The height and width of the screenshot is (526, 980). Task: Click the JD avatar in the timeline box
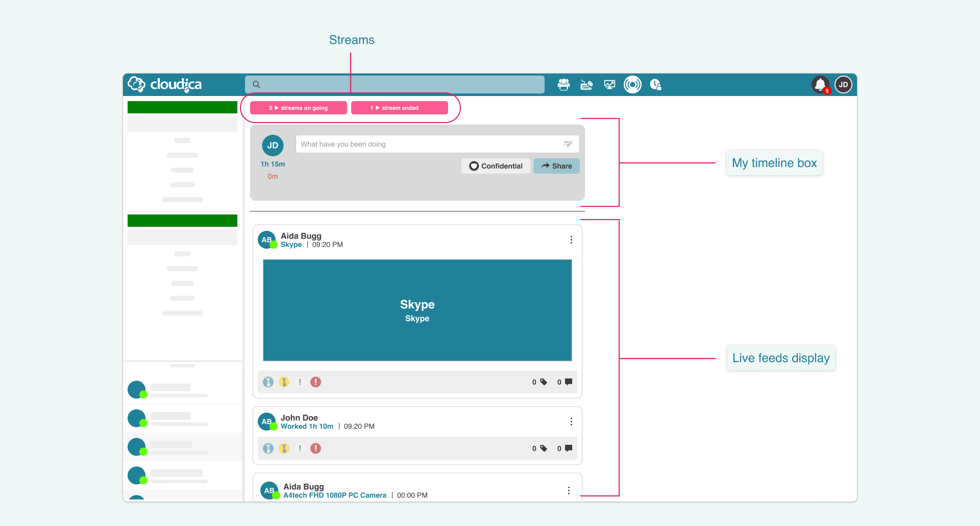click(x=273, y=146)
